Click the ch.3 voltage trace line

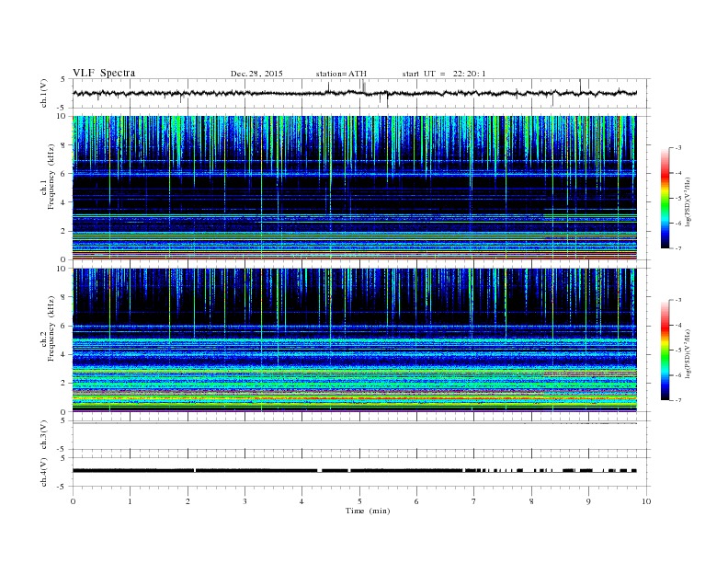355,423
